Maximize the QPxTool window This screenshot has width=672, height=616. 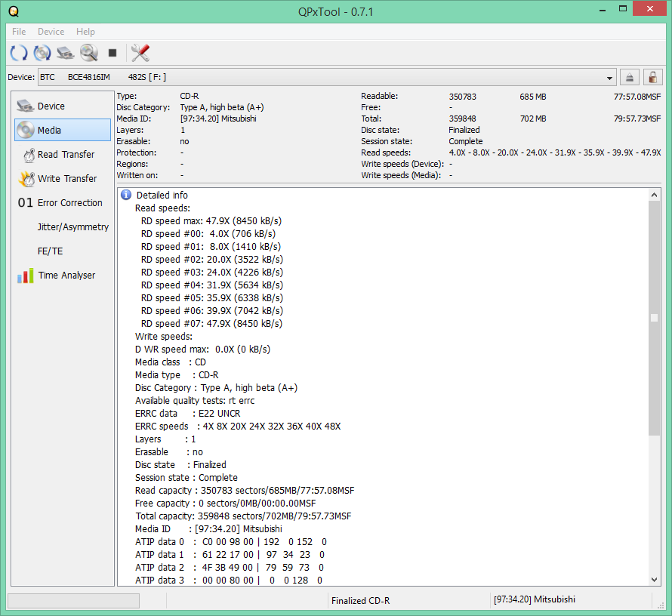click(623, 9)
